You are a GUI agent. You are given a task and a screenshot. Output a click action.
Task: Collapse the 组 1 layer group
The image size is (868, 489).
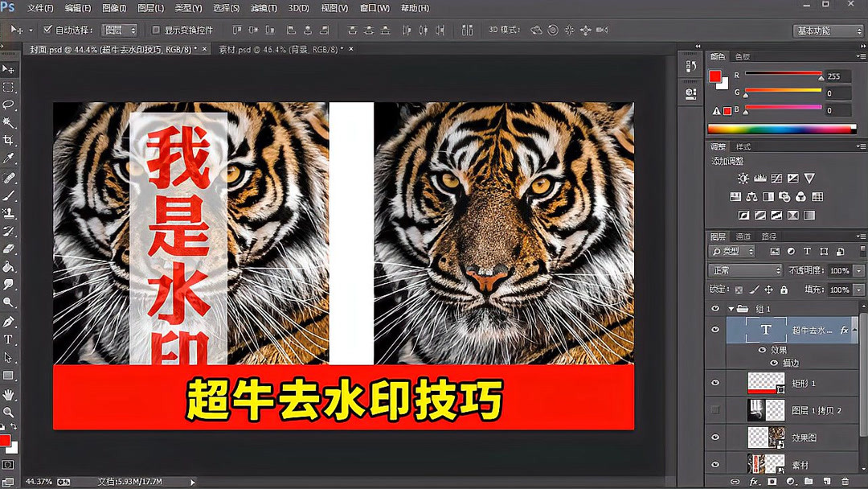coord(731,309)
